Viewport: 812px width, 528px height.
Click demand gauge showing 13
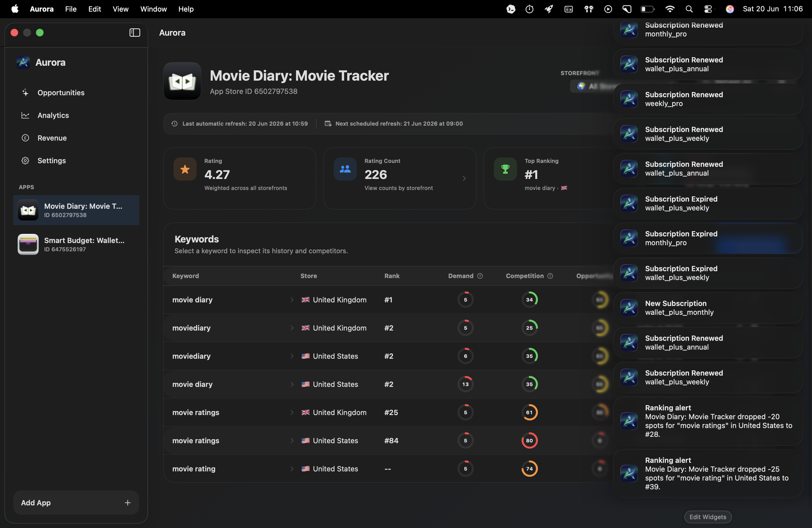pos(465,384)
